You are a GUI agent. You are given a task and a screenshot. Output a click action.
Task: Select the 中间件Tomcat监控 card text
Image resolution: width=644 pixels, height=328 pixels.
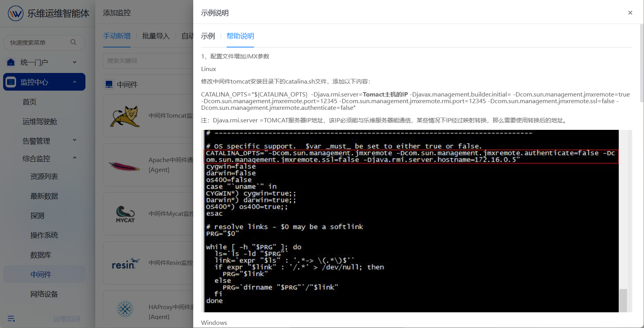(171, 116)
